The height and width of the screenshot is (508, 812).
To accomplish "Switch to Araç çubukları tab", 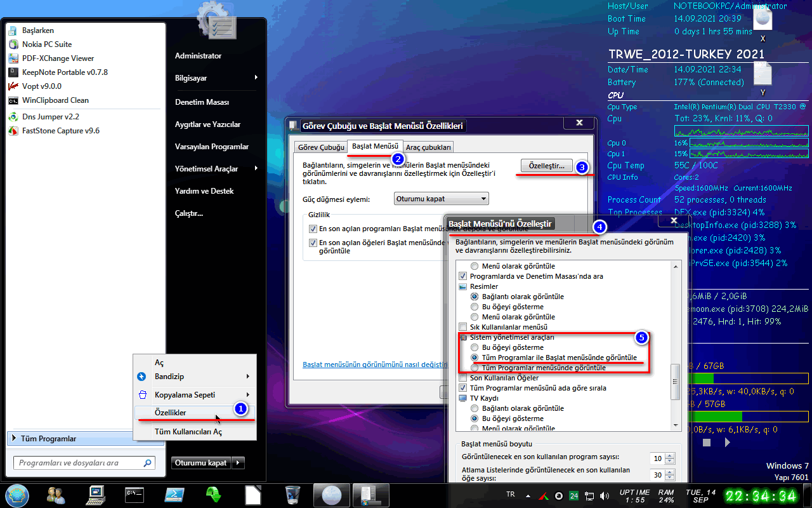I will [428, 147].
